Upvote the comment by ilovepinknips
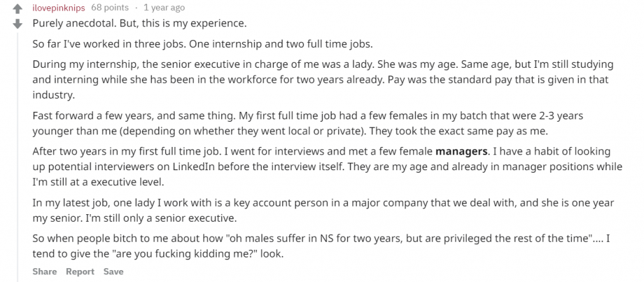Image resolution: width=644 pixels, height=282 pixels. point(17,9)
